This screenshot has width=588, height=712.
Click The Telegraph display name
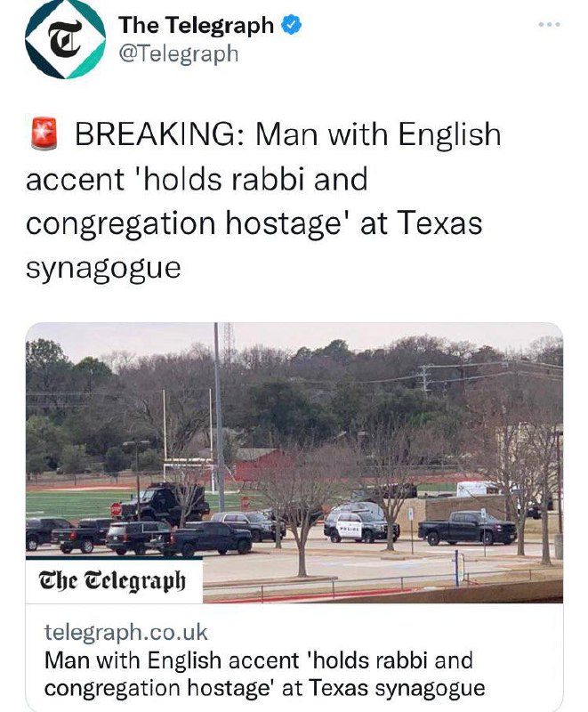tap(196, 25)
